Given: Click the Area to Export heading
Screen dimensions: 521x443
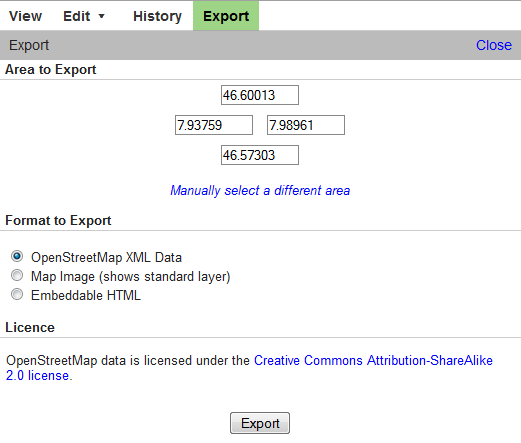Looking at the screenshot, I should [x=51, y=70].
